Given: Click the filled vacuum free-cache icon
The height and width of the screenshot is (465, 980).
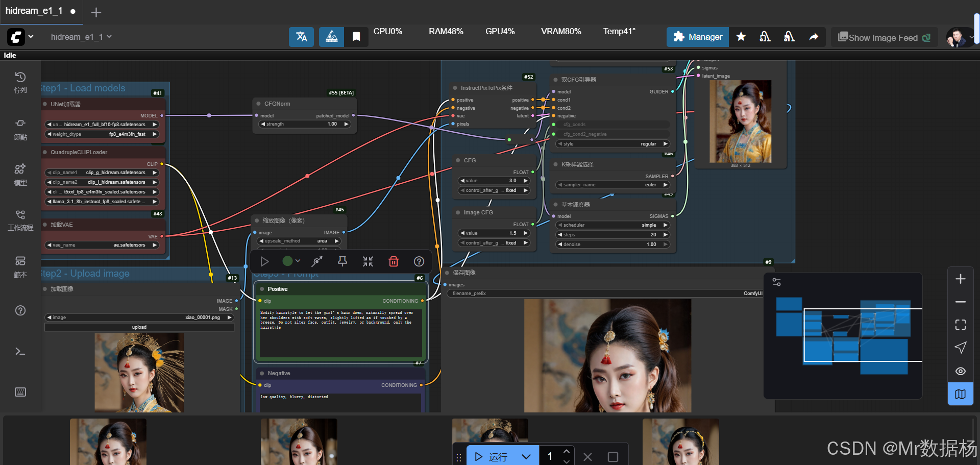Looking at the screenshot, I should click(x=789, y=37).
